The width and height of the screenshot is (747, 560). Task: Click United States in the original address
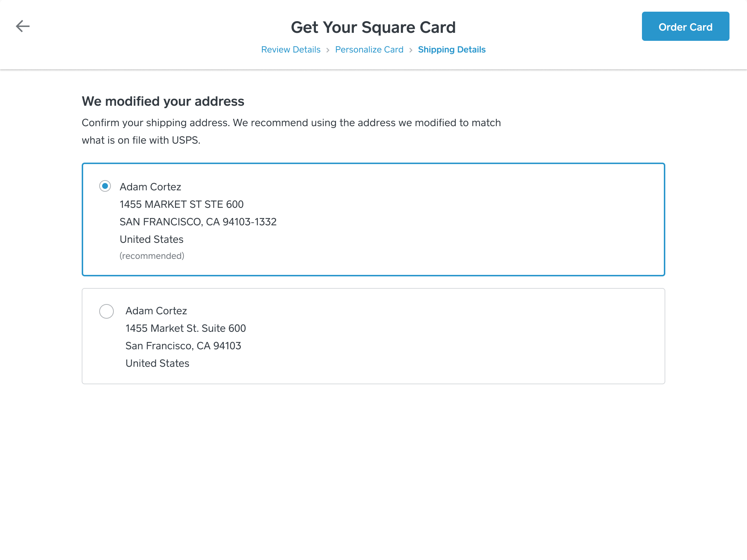tap(157, 363)
